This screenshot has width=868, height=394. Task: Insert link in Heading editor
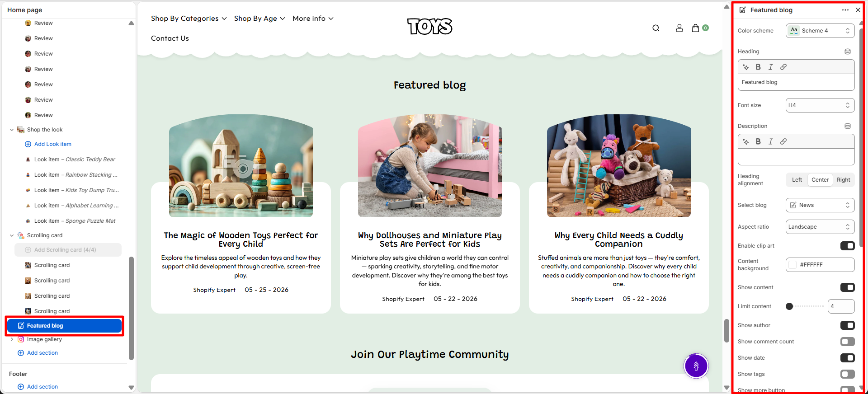[783, 67]
